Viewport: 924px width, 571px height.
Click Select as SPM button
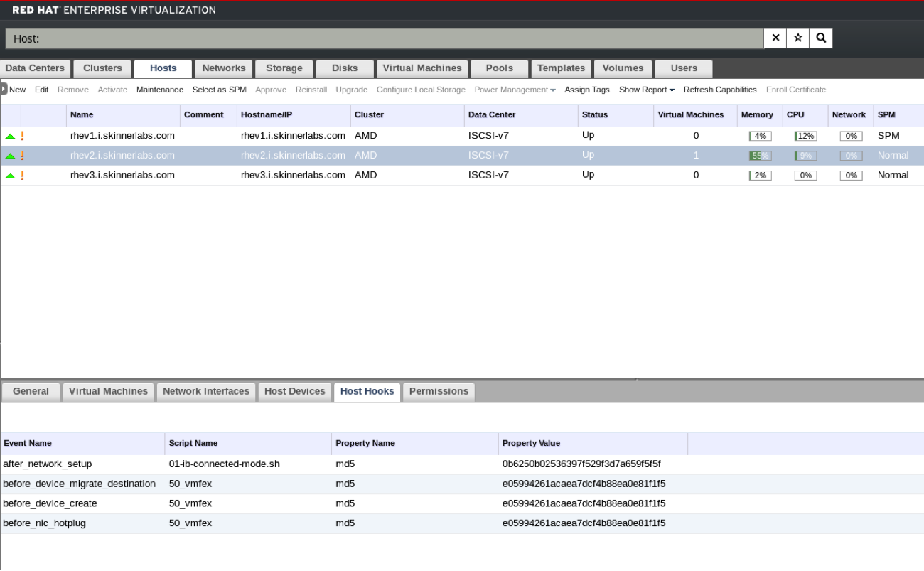coord(219,90)
